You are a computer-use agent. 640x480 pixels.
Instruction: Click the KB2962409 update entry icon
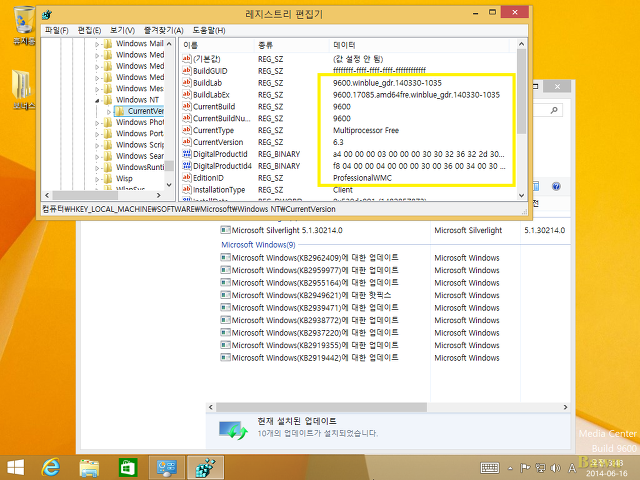pyautogui.click(x=225, y=258)
